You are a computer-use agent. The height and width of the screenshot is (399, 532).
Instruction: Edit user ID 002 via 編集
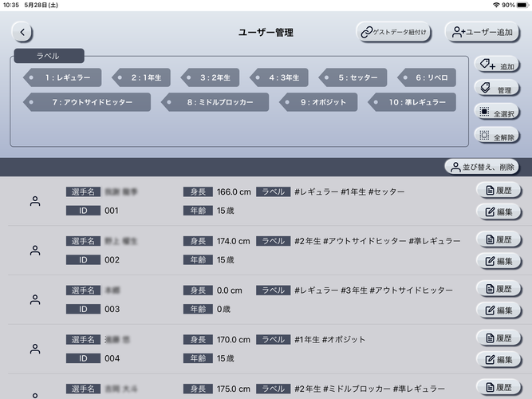pyautogui.click(x=497, y=261)
